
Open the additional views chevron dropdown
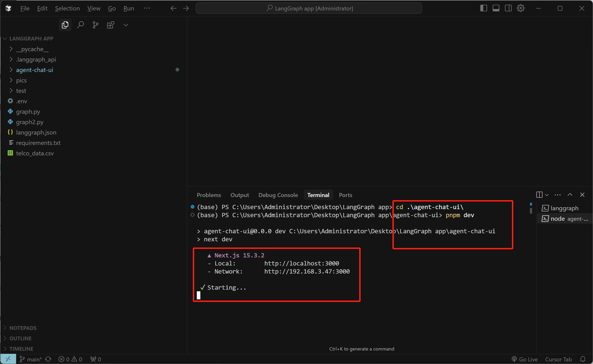[x=126, y=25]
